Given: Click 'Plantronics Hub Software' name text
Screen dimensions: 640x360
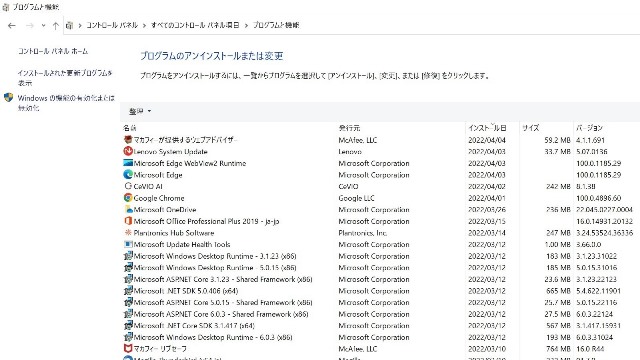Looking at the screenshot, I should 174,233.
